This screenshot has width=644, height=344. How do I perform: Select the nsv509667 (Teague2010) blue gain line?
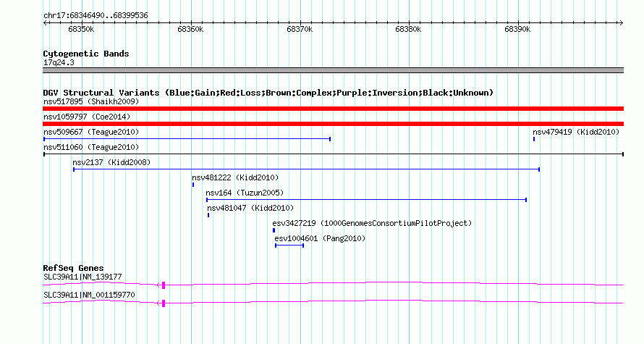pyautogui.click(x=187, y=139)
